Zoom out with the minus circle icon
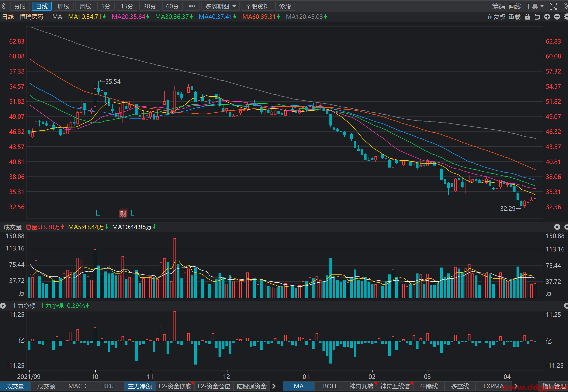The width and height of the screenshot is (568, 392). tap(557, 17)
